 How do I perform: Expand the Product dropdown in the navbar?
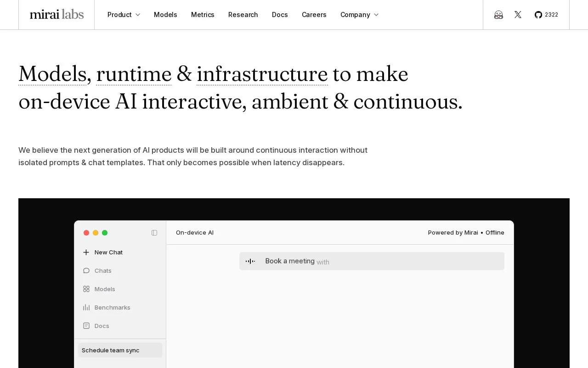124,15
